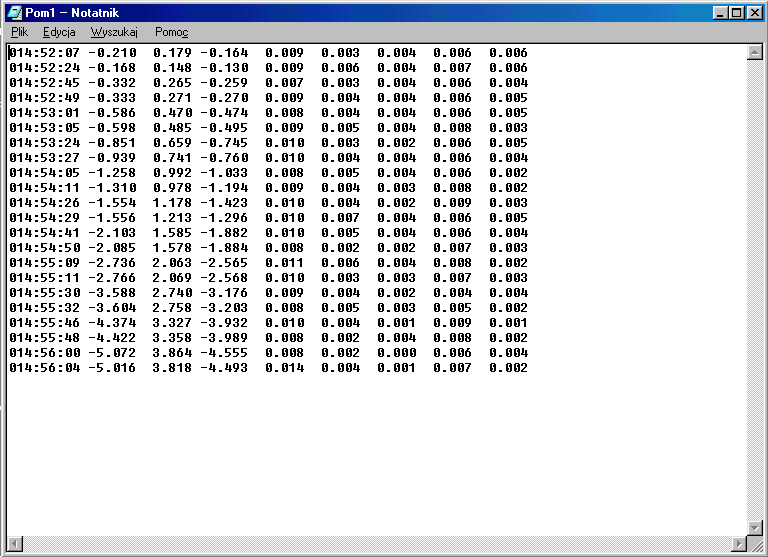The height and width of the screenshot is (557, 768).
Task: Minimize the Notatnik window
Action: [x=721, y=13]
